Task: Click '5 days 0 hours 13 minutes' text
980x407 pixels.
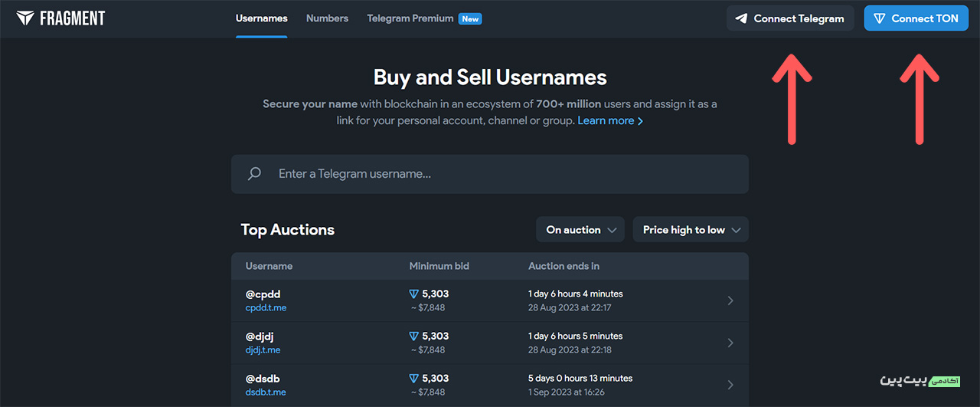Action: 580,379
